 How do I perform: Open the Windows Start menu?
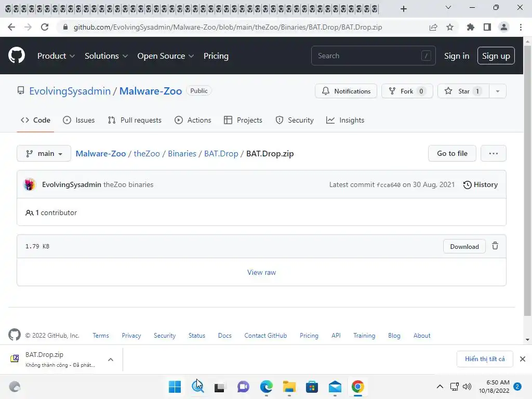coord(175,387)
